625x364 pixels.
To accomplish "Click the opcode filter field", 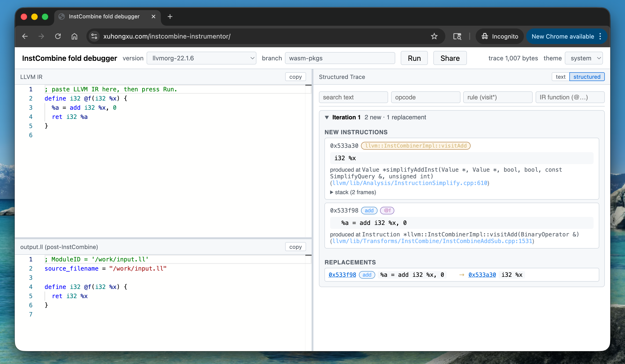I will (425, 97).
